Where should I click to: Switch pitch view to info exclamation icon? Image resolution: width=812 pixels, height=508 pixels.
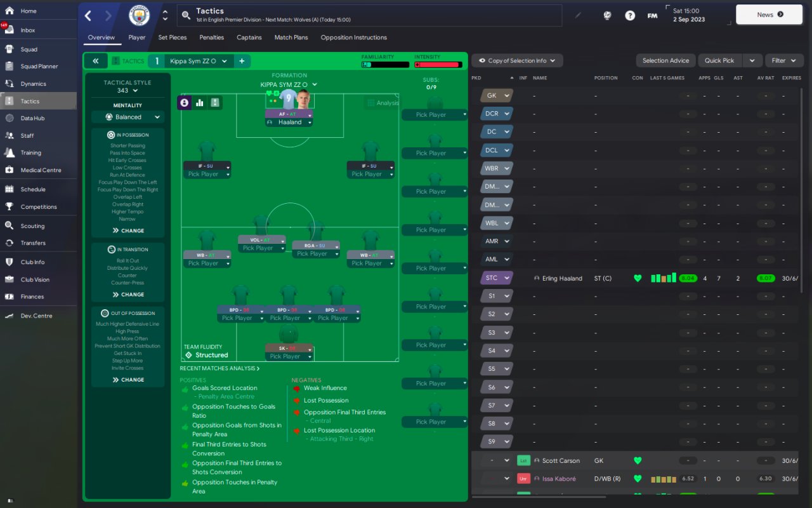click(x=215, y=102)
